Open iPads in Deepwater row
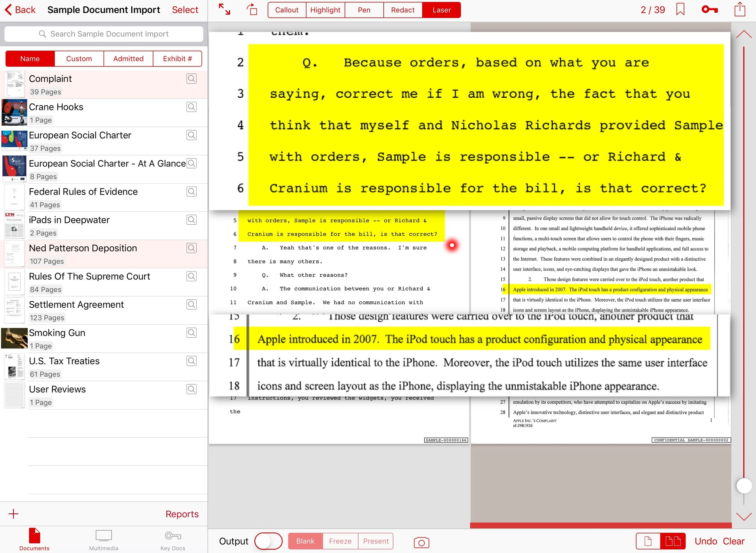Viewport: 756px width, 553px height. coord(104,226)
